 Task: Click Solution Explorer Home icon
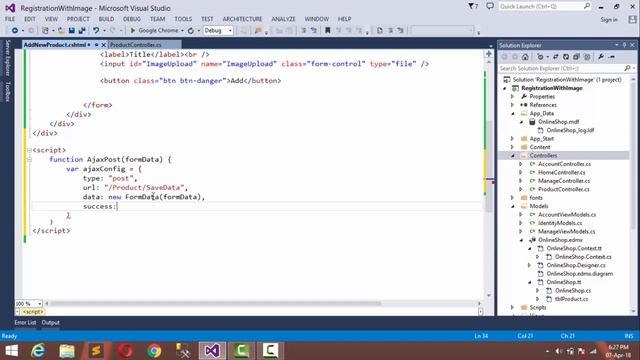(x=525, y=57)
